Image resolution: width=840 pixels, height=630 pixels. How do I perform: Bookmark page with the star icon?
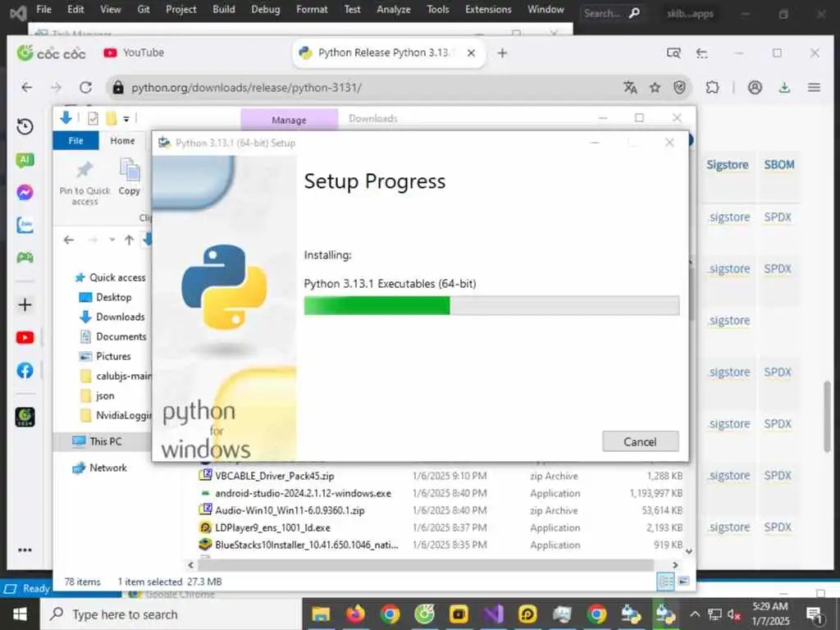(655, 87)
